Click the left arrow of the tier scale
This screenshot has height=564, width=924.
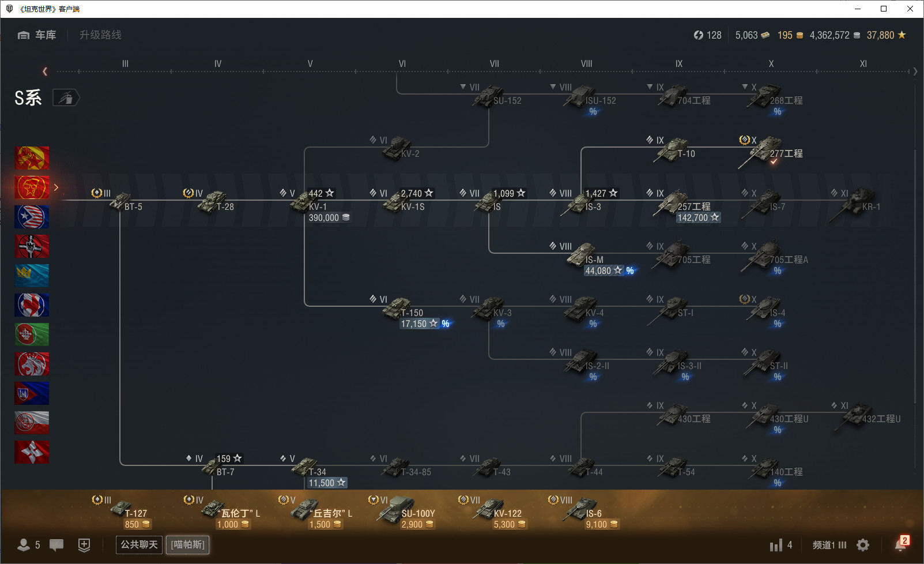click(45, 72)
